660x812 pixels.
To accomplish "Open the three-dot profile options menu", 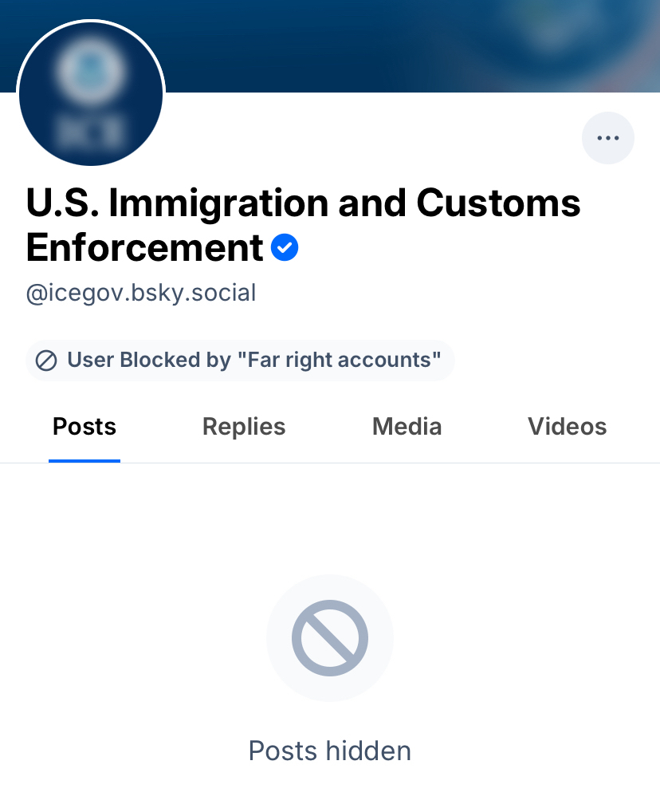I will (608, 138).
